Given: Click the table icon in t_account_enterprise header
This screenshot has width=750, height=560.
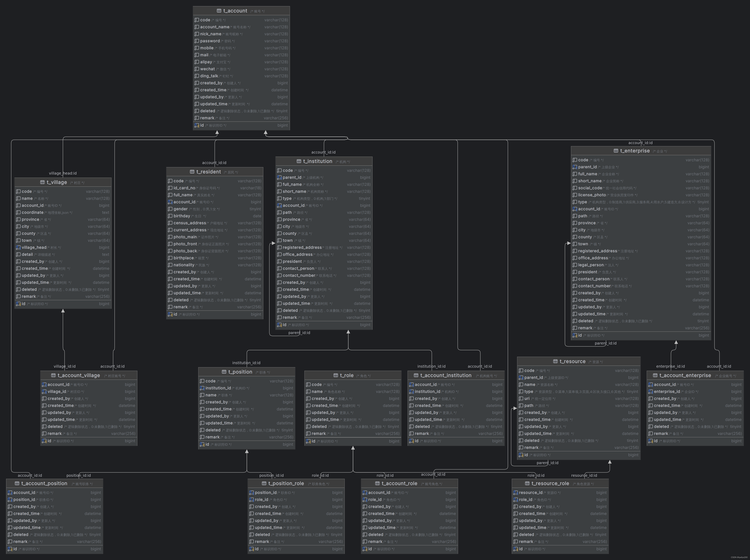Looking at the screenshot, I should (x=655, y=376).
